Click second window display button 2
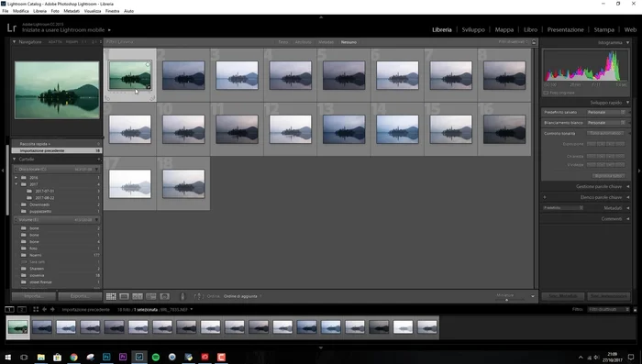642x364 pixels. (22, 310)
